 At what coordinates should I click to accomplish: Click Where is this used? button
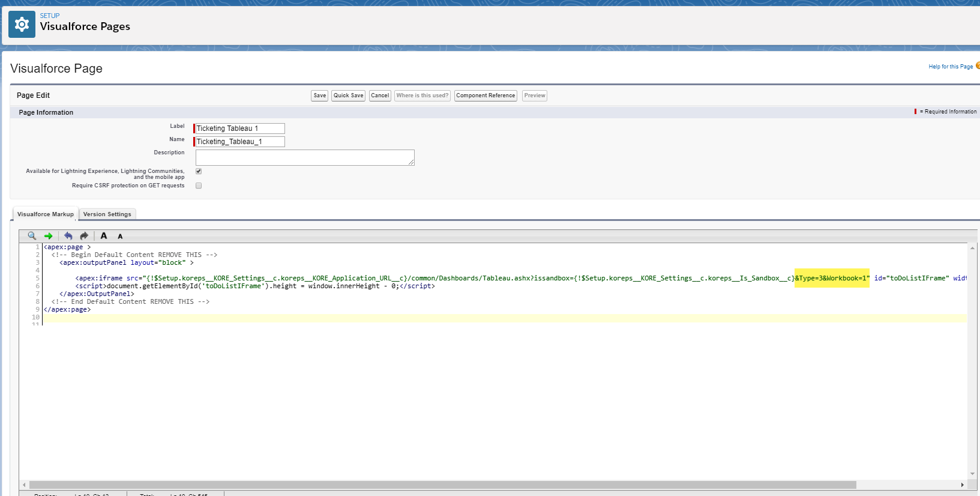[422, 95]
